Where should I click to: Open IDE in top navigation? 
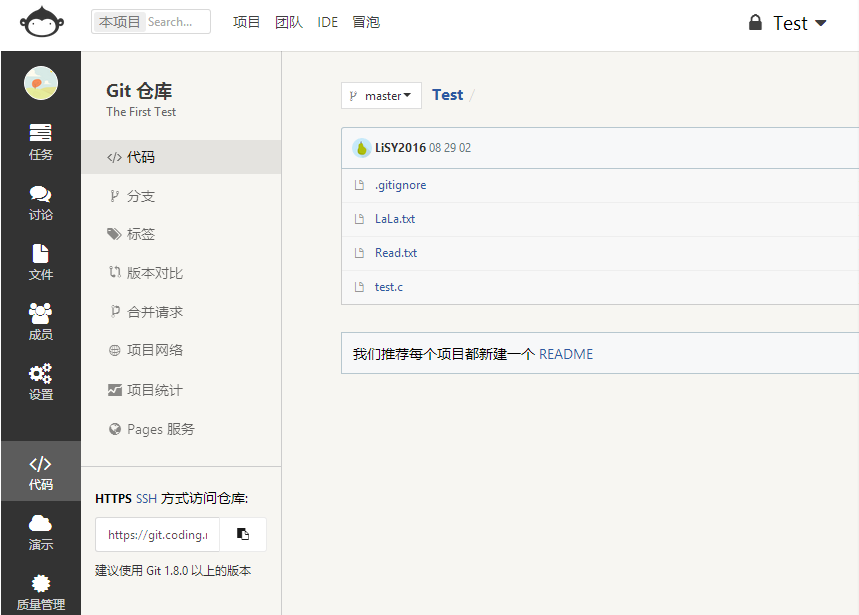point(327,22)
